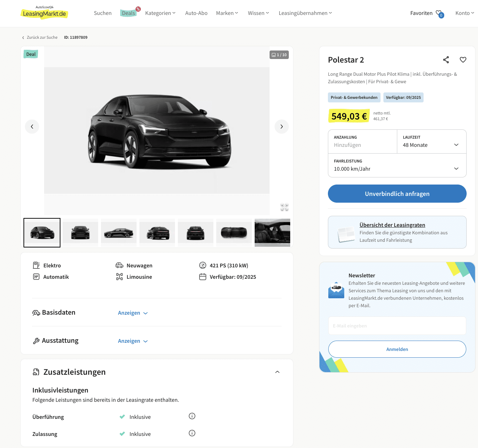The height and width of the screenshot is (448, 478).
Task: Open fullscreen image view icon
Action: point(285,207)
